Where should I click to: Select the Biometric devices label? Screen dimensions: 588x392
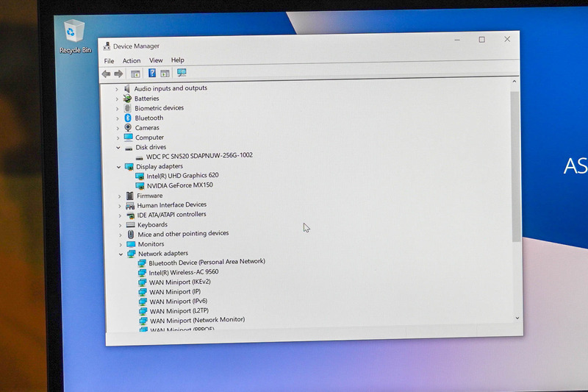tap(159, 108)
